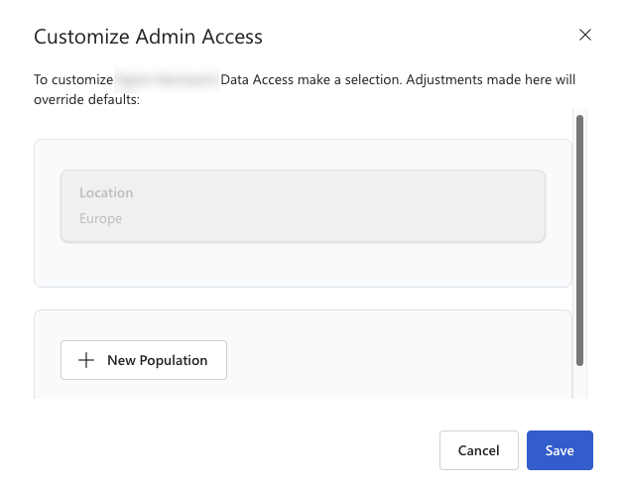This screenshot has width=627, height=498.
Task: Click the 'override defaults:' instruction text
Action: pos(87,99)
